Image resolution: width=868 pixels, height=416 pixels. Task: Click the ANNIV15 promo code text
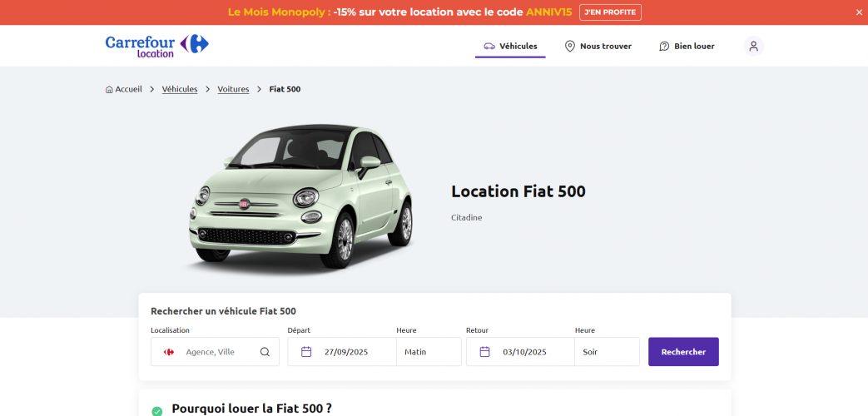coord(548,12)
